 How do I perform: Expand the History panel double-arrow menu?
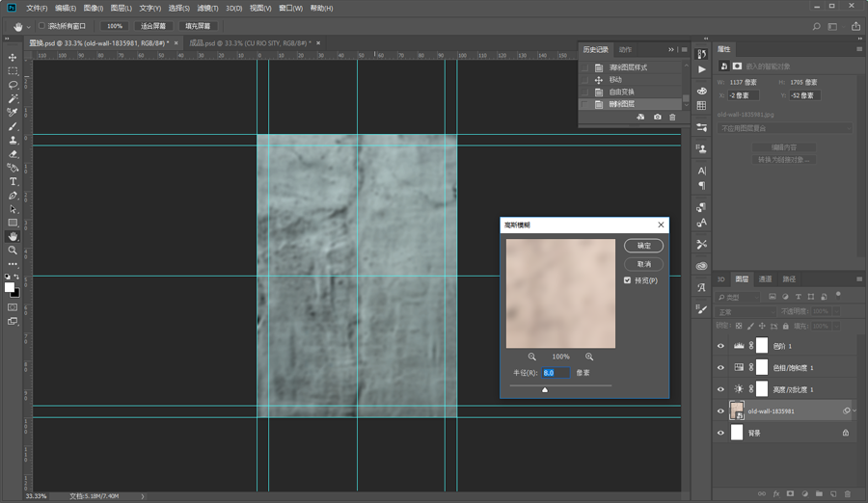(x=671, y=49)
